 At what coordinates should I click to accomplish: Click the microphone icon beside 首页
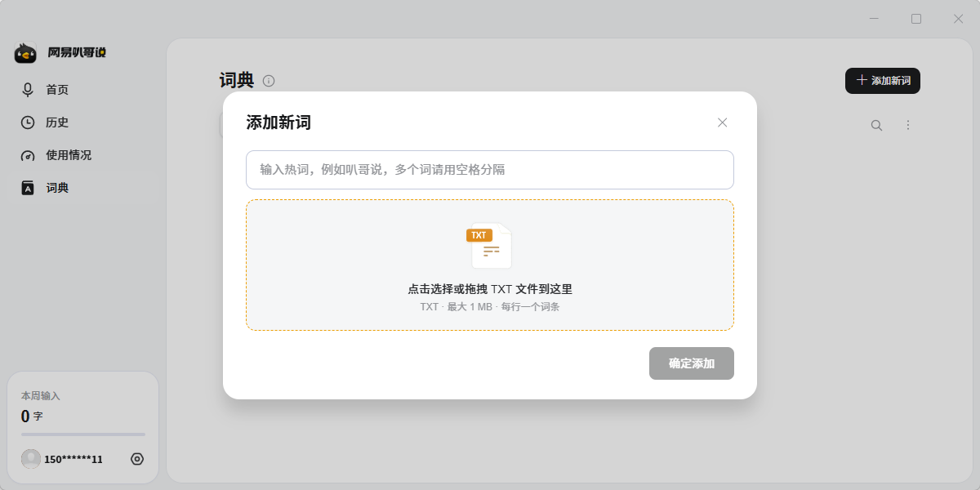28,90
